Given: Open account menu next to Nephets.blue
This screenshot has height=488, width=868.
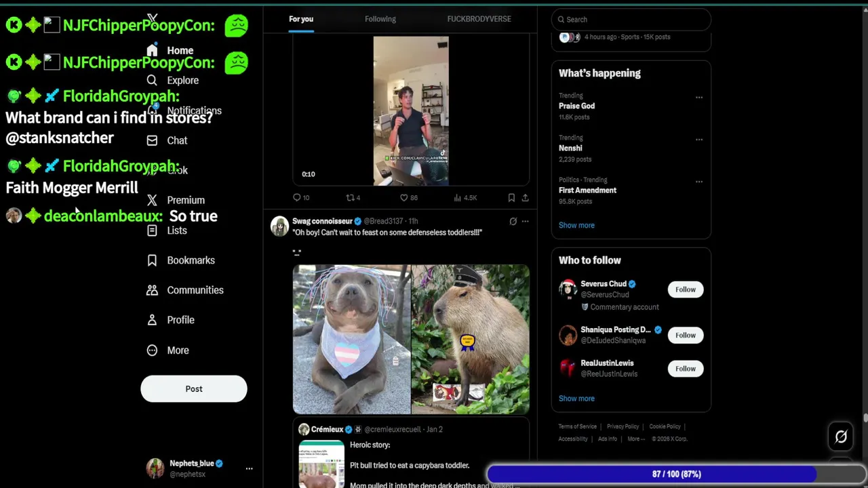Looking at the screenshot, I should pos(249,468).
